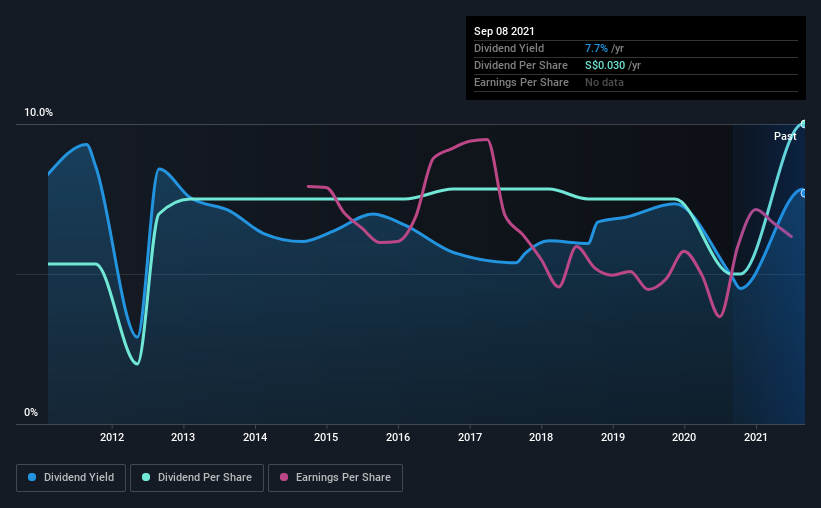
Task: Click the Dividend Yield endpoint marker on chart
Action: 804,193
